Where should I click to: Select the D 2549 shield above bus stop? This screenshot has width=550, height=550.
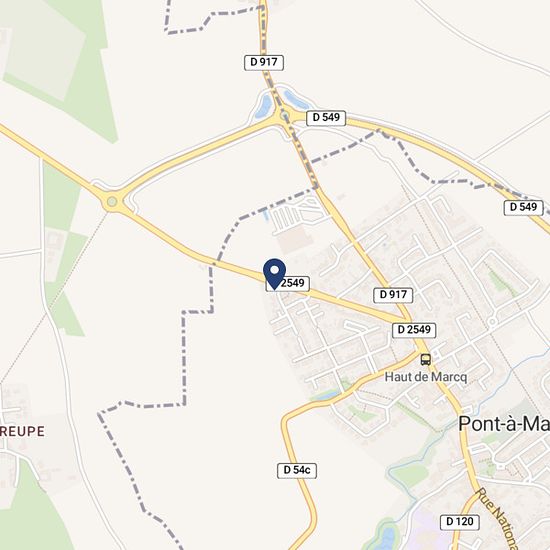pyautogui.click(x=414, y=330)
